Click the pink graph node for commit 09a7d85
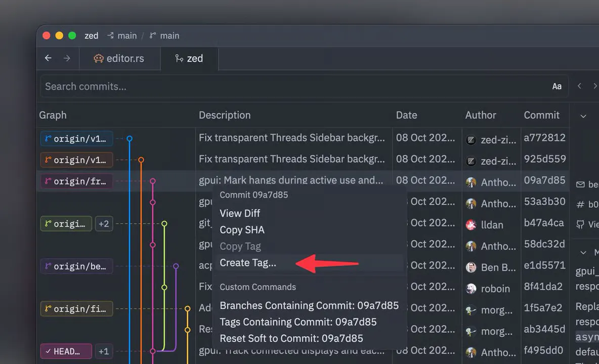Screen dimensions: 599x364 [153, 181]
